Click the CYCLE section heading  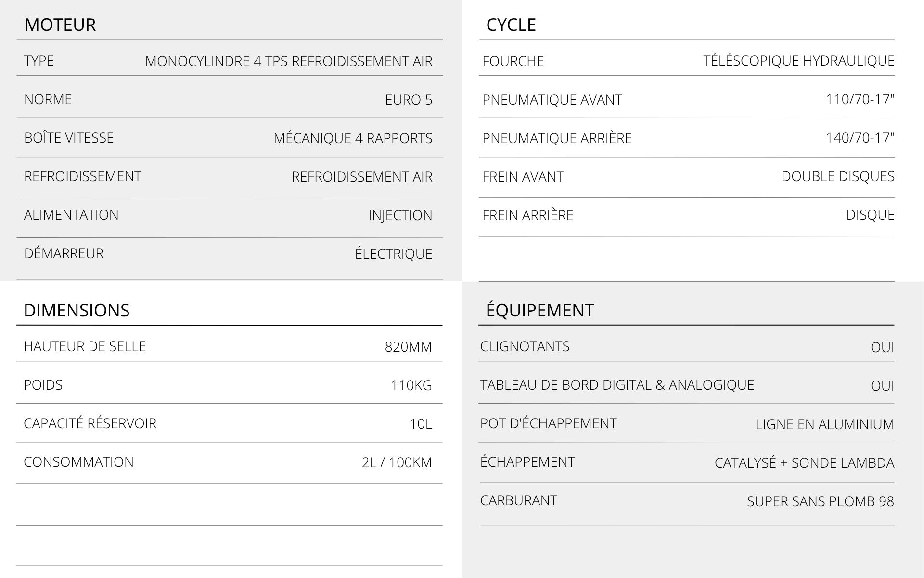tap(511, 25)
